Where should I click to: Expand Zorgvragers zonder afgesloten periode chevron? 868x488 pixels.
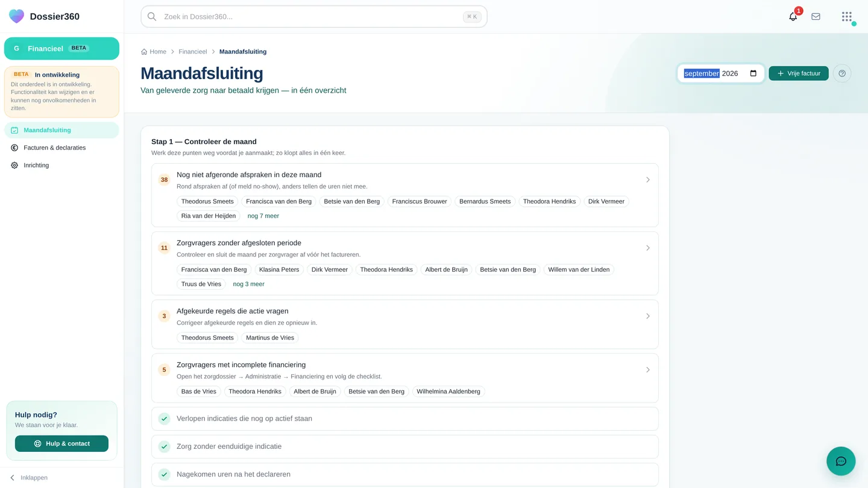(x=648, y=248)
